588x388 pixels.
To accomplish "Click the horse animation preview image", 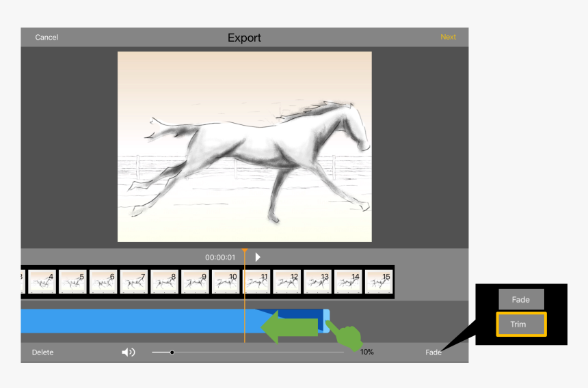I will coord(245,147).
